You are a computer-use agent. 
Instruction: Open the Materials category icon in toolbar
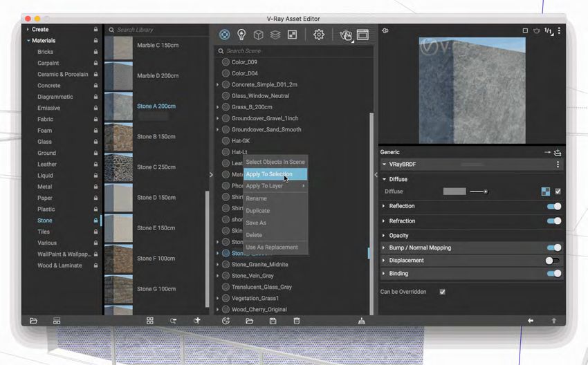pos(224,35)
